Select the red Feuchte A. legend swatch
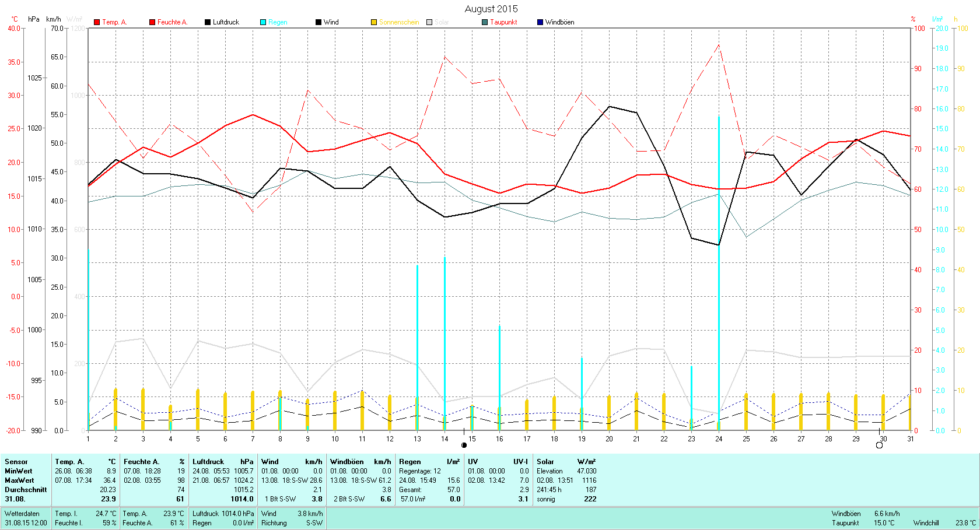The image size is (980, 530). tap(152, 22)
